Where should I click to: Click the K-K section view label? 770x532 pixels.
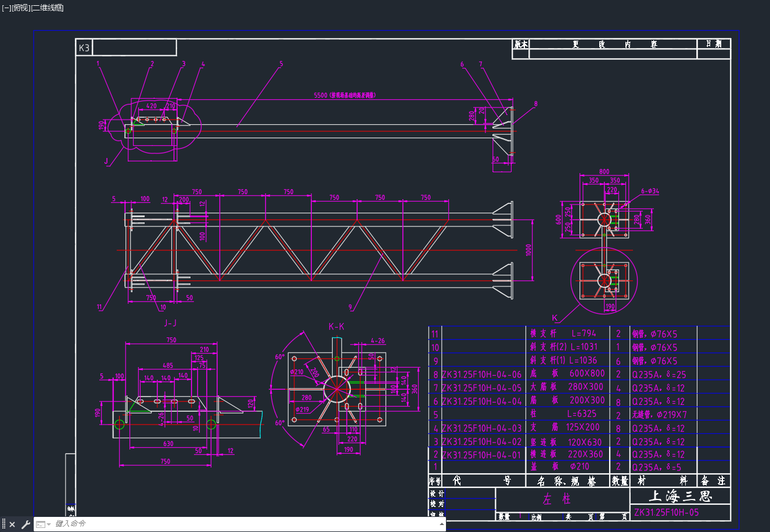click(x=336, y=326)
